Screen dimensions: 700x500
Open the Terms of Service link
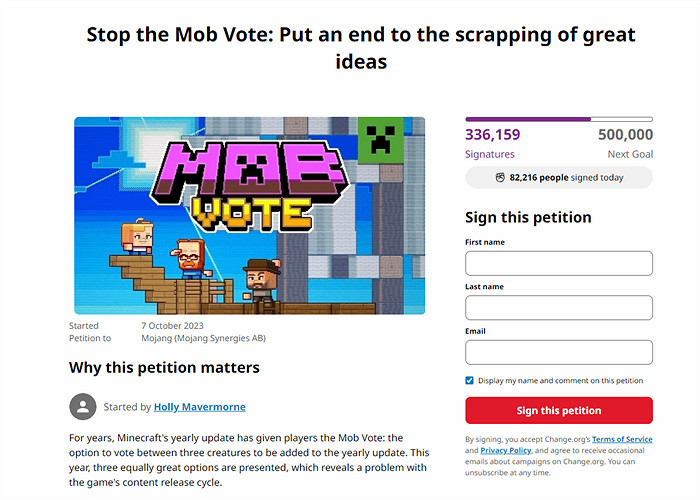[622, 439]
